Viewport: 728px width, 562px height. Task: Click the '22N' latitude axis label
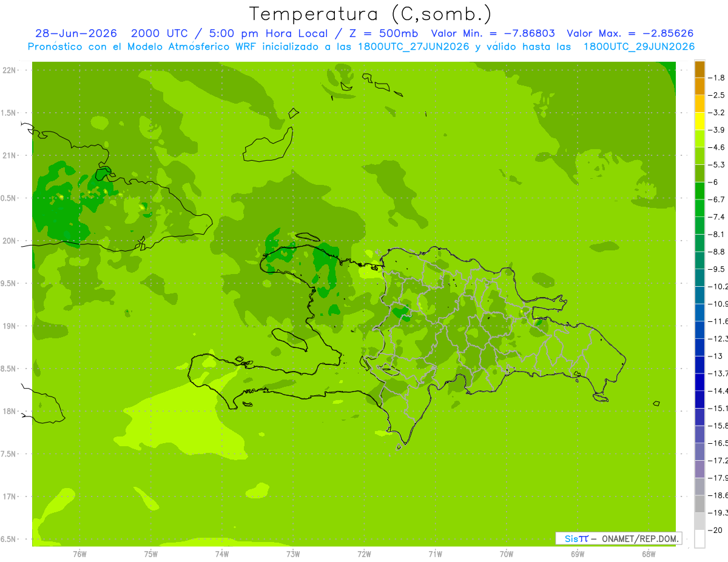pos(9,70)
